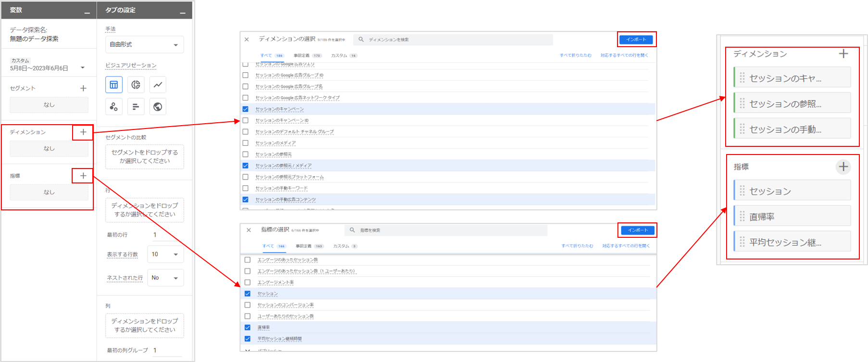Switch to すべて tab in dimension dialog

click(272, 55)
